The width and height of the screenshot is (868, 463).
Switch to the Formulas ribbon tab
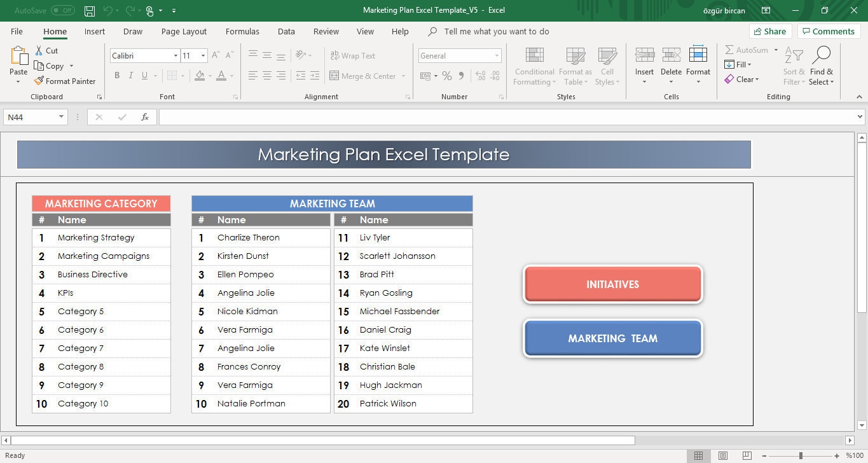click(242, 31)
